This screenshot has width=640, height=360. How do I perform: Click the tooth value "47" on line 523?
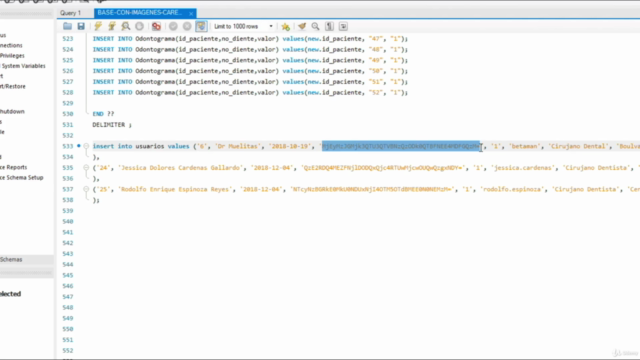coord(375,39)
